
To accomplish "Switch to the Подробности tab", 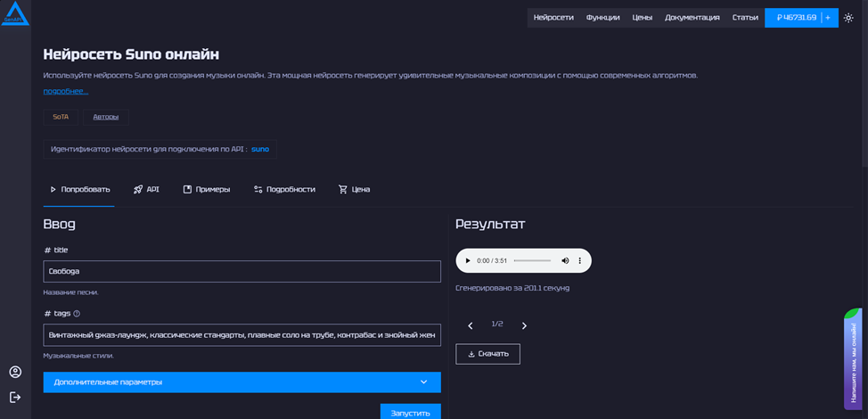I will 284,189.
